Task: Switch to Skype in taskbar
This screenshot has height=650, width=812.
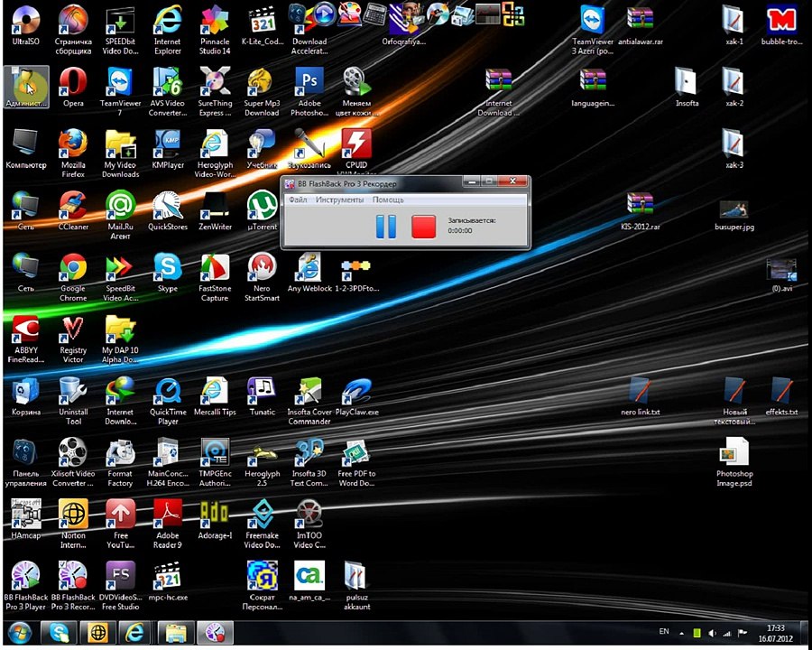Action: [59, 632]
